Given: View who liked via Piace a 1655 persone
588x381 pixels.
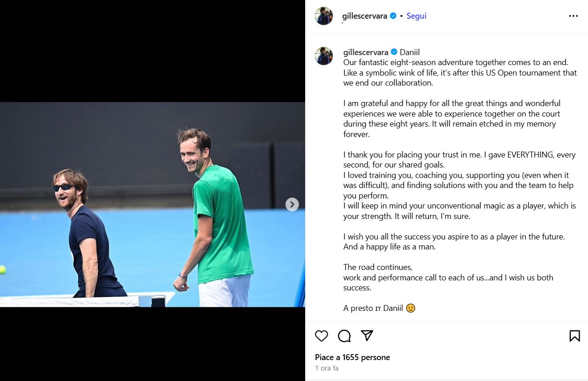Looking at the screenshot, I should pyautogui.click(x=352, y=357).
